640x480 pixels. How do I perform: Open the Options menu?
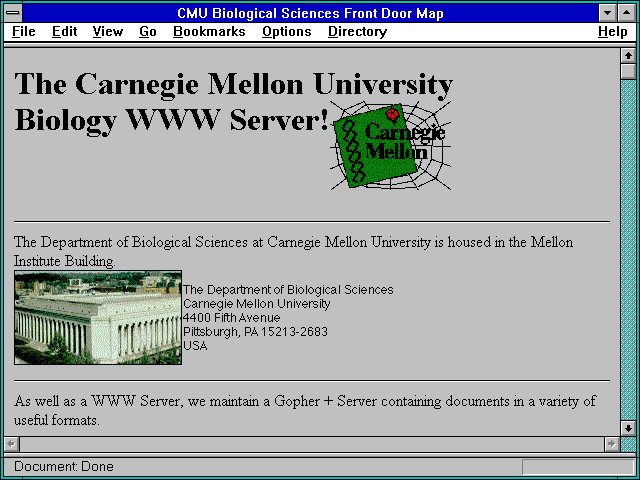tap(287, 31)
